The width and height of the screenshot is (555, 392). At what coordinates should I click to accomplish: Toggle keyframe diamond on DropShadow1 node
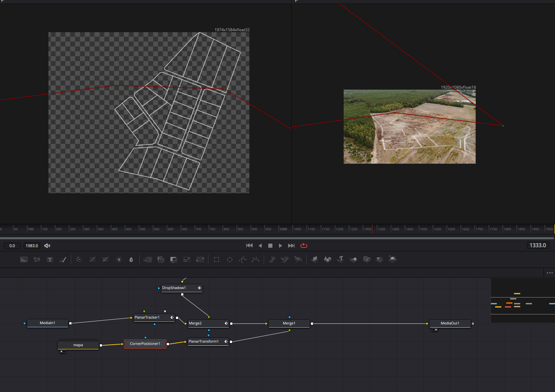pyautogui.click(x=200, y=288)
